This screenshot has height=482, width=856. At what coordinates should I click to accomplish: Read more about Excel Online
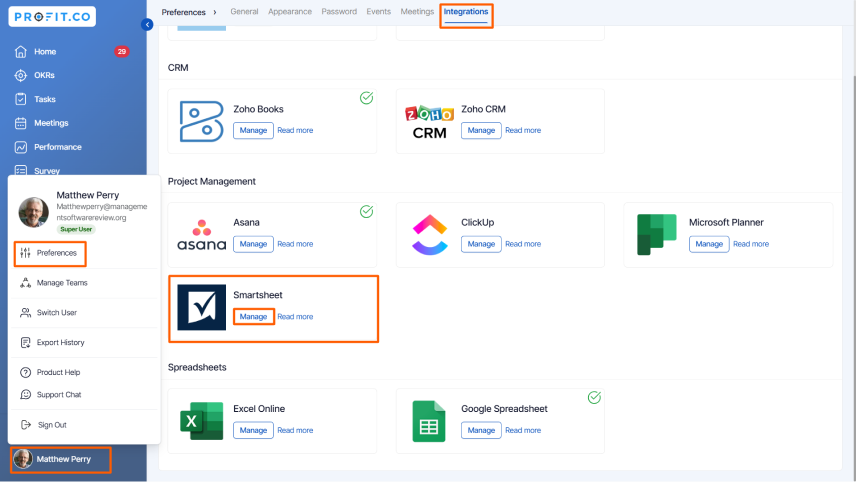[295, 430]
